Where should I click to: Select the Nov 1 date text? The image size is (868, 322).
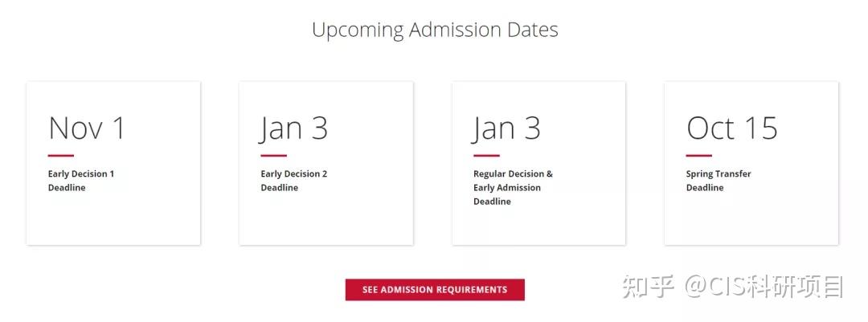(x=87, y=128)
